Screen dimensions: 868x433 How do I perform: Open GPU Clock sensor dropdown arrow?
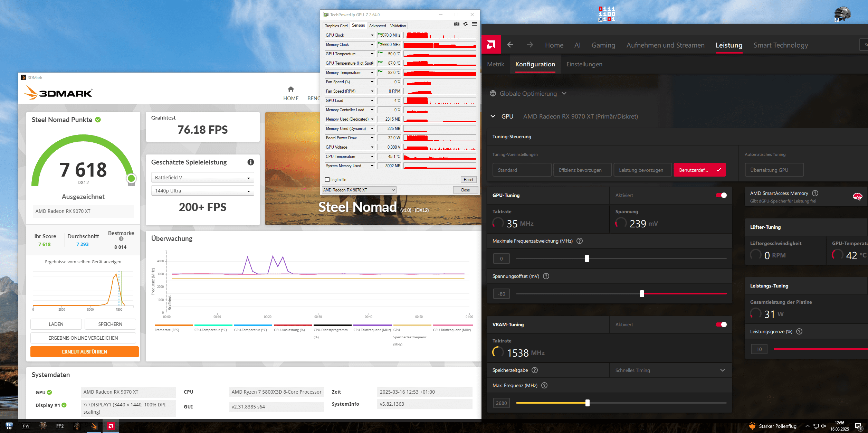pyautogui.click(x=372, y=35)
